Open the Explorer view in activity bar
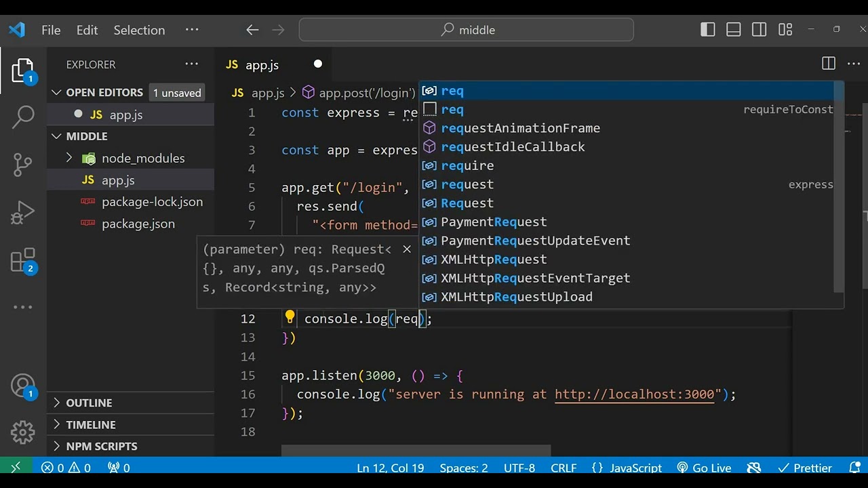Viewport: 868px width, 488px height. click(x=22, y=71)
